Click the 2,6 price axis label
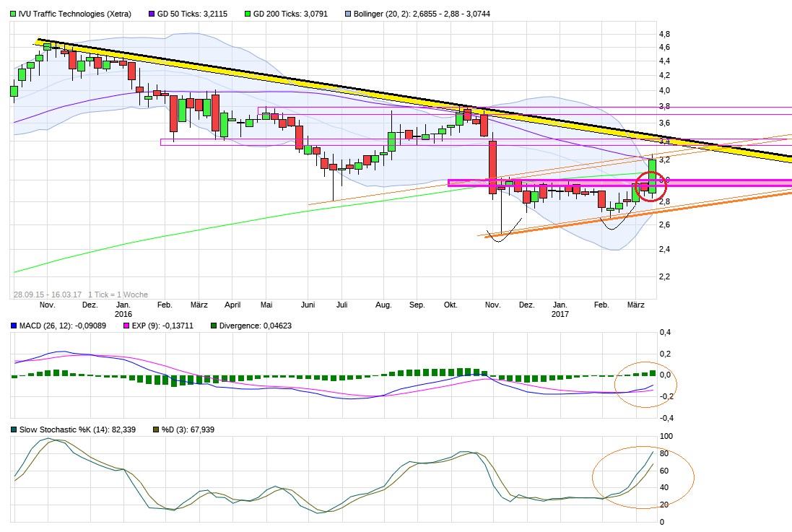792x532 pixels. [x=665, y=224]
